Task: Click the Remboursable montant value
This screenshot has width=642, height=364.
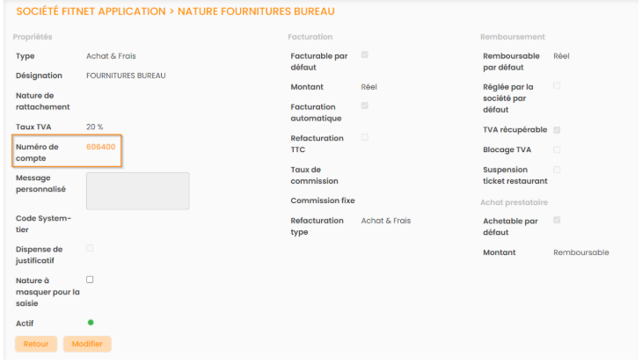Action: pos(580,252)
